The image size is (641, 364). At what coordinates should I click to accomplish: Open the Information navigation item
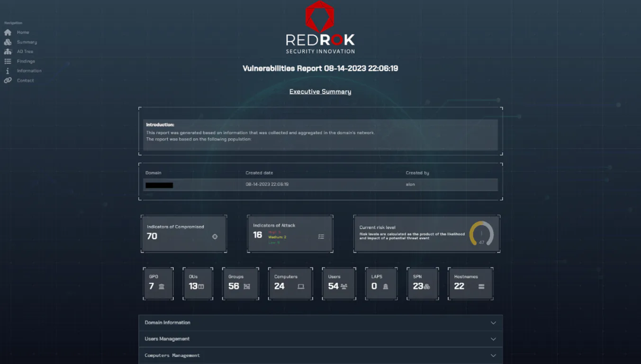(x=29, y=71)
